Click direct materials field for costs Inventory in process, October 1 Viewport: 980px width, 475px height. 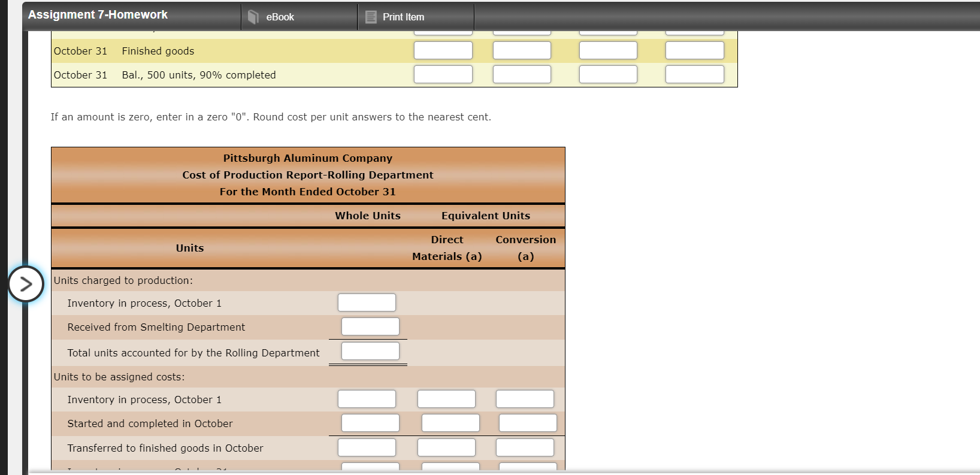pos(446,399)
